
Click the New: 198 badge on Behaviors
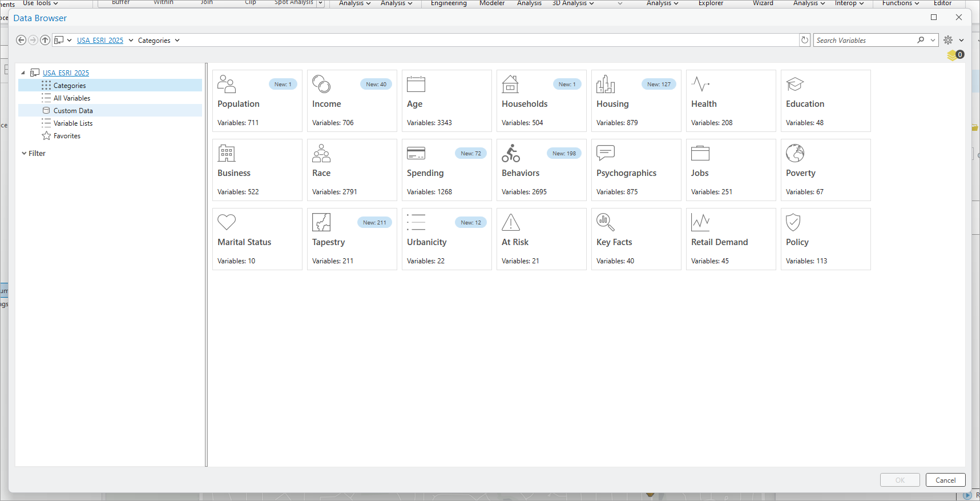[564, 153]
